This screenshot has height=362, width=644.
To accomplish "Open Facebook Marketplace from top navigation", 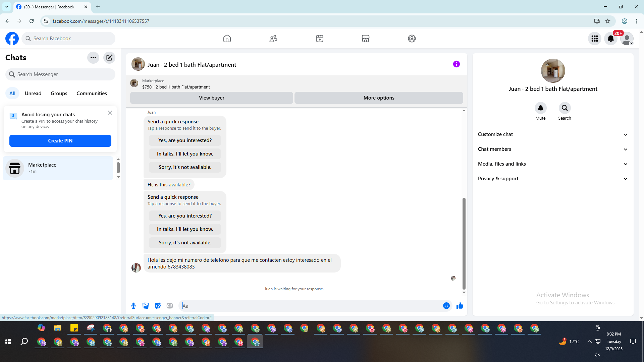I will pos(365,39).
